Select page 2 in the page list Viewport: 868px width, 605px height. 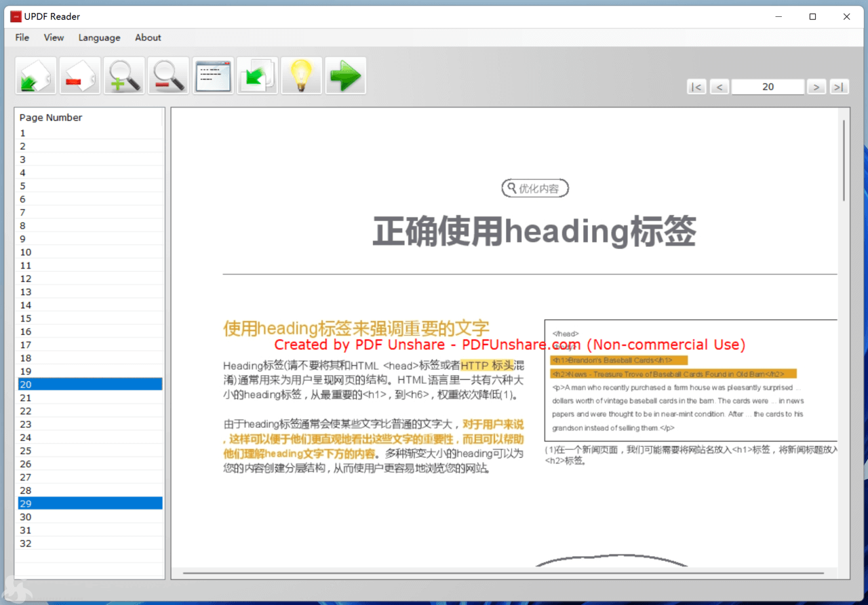(90, 147)
